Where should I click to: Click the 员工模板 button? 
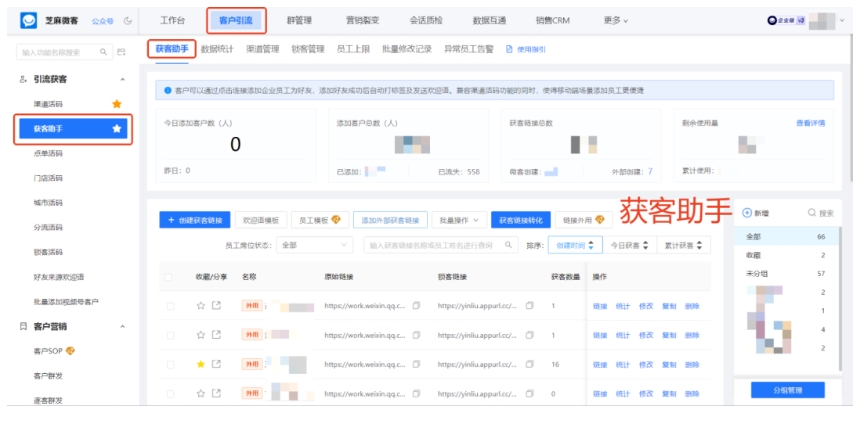[320, 220]
